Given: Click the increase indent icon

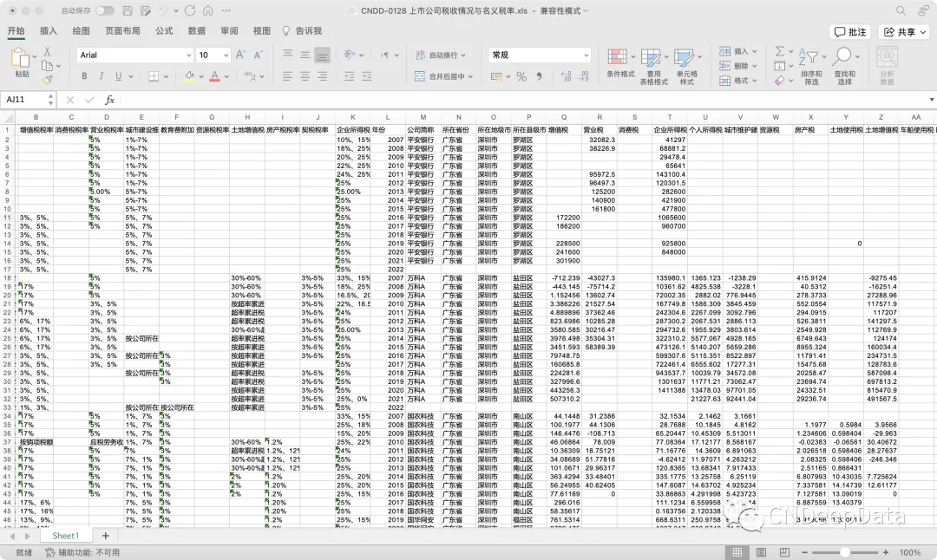Looking at the screenshot, I should tap(367, 75).
